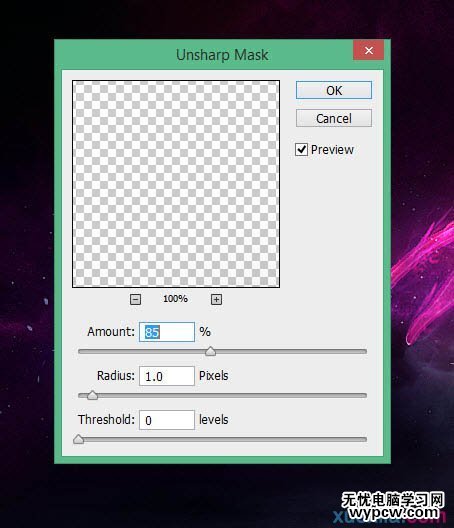This screenshot has width=454, height=528.
Task: Click the Amount label
Action: point(111,332)
